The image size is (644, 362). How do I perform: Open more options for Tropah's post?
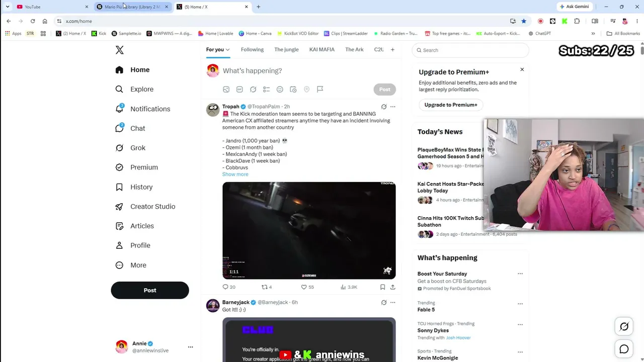click(x=393, y=107)
